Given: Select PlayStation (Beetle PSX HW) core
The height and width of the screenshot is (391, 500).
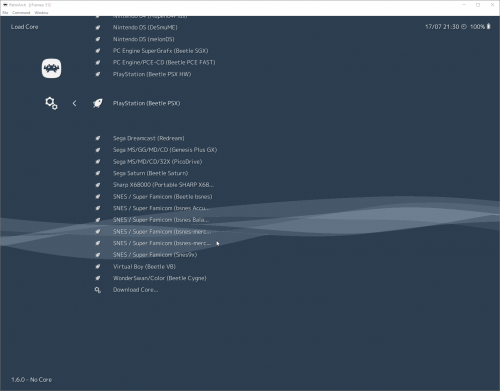Looking at the screenshot, I should pyautogui.click(x=152, y=74).
